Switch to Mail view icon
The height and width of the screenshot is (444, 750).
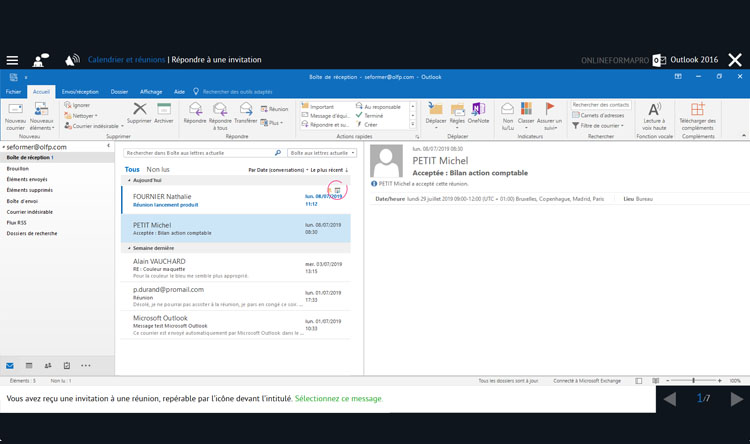10,366
